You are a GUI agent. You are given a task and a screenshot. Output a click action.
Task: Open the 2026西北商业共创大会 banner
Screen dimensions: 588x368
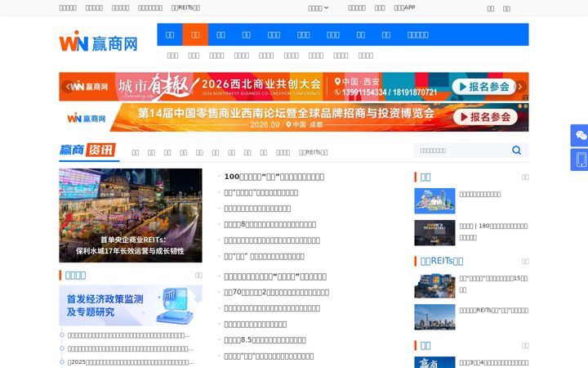tap(294, 87)
